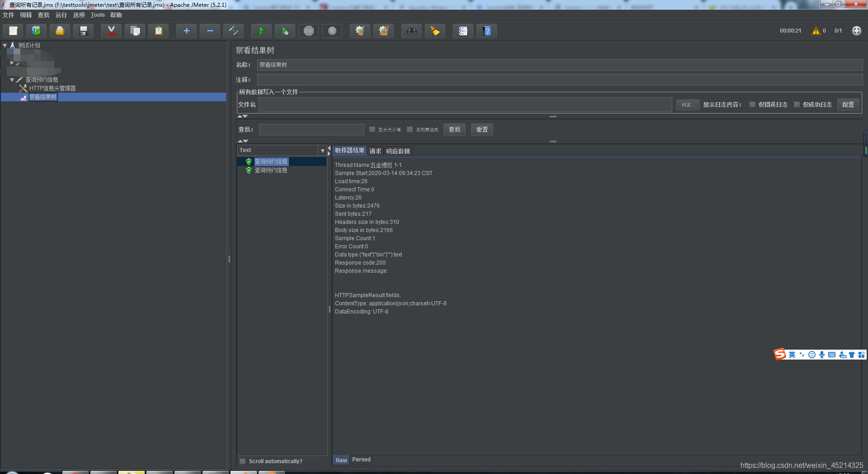Click the warning triangle log icon
Viewport: 868px width, 474px height.
coord(816,31)
